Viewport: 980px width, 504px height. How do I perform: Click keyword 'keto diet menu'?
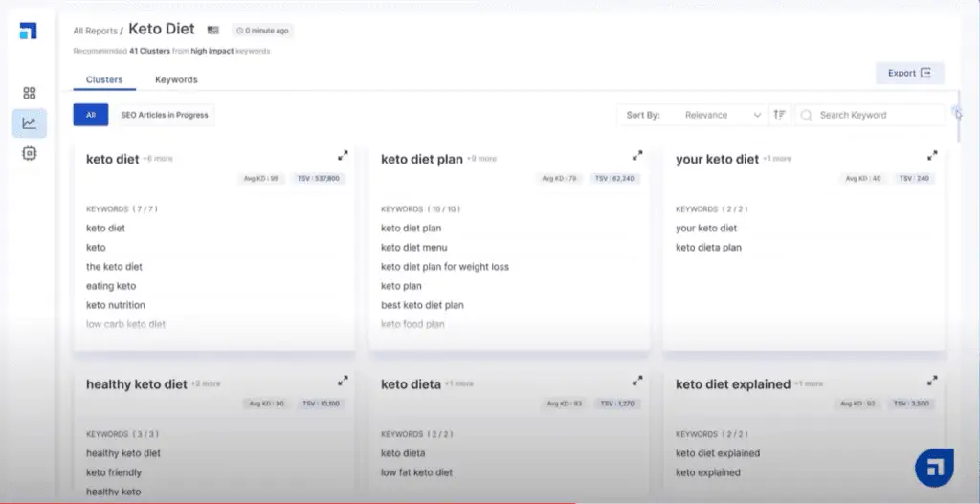coord(414,248)
